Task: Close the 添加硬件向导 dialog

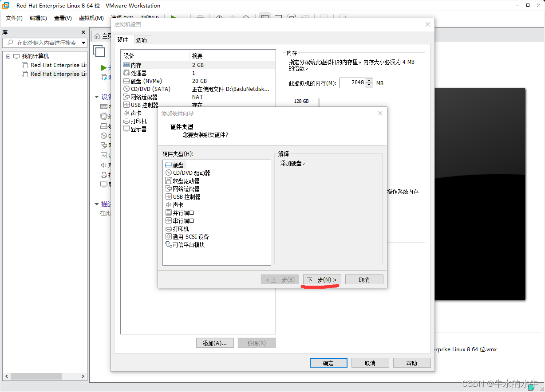Action: coord(380,113)
